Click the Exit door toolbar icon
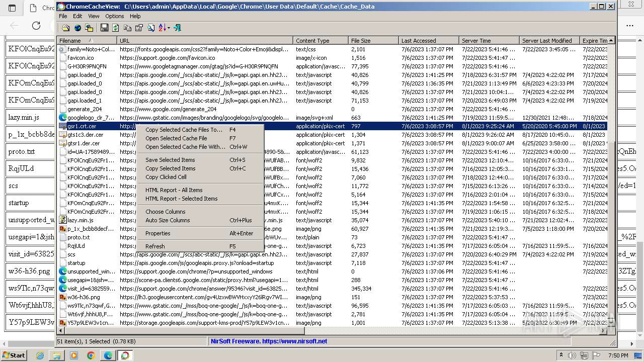Image resolution: width=644 pixels, height=362 pixels. click(x=177, y=28)
